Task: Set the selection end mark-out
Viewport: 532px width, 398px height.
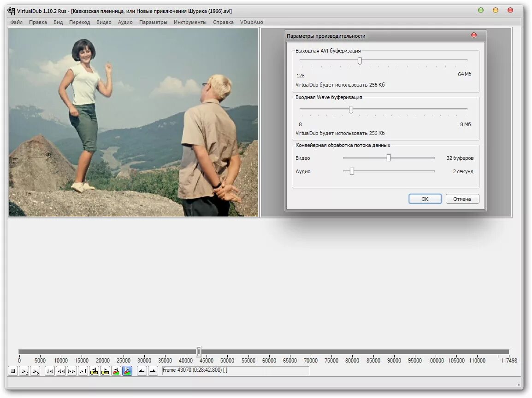Action: pos(153,371)
